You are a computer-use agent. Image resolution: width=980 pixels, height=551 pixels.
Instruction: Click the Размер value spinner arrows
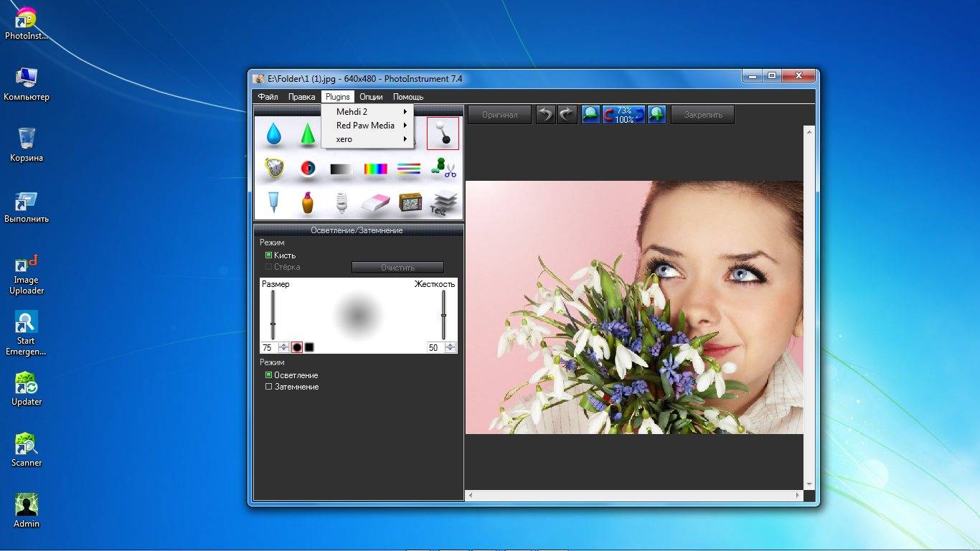tap(284, 347)
